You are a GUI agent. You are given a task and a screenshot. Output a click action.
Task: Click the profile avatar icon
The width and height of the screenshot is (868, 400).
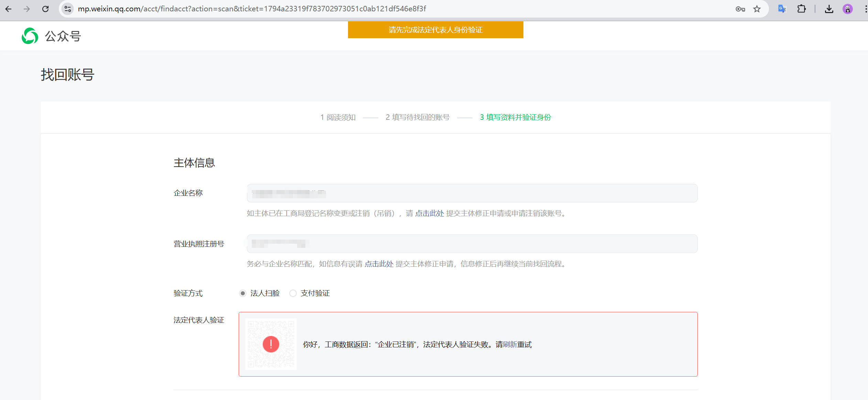click(x=847, y=9)
